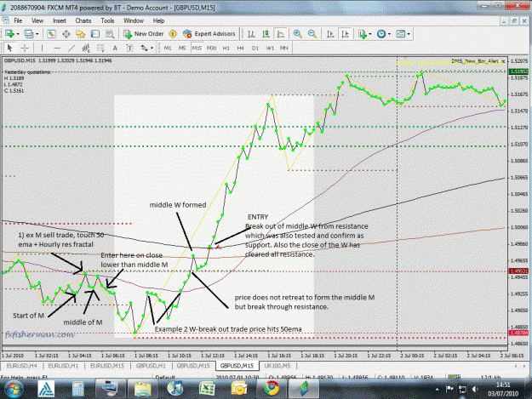Open Excel from the taskbar

click(x=207, y=389)
